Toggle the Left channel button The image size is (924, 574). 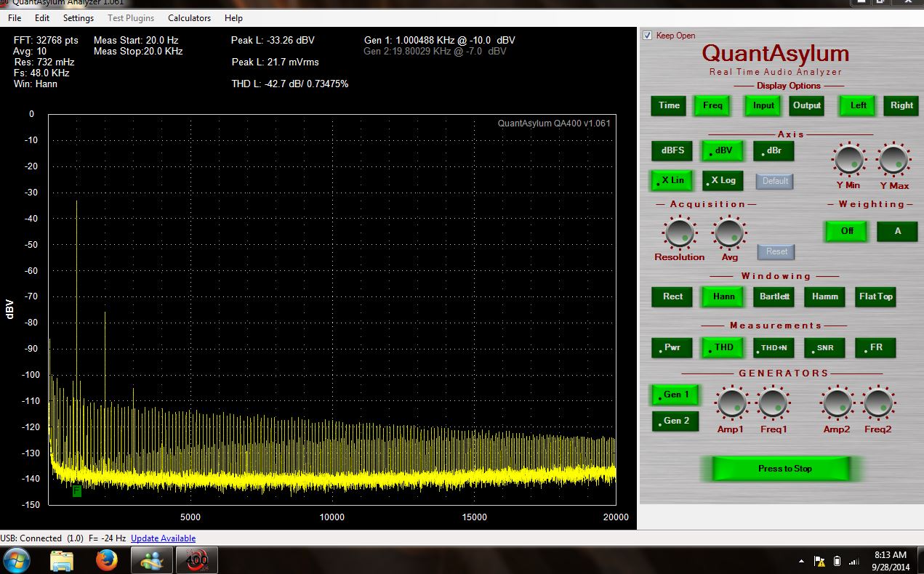click(x=858, y=105)
